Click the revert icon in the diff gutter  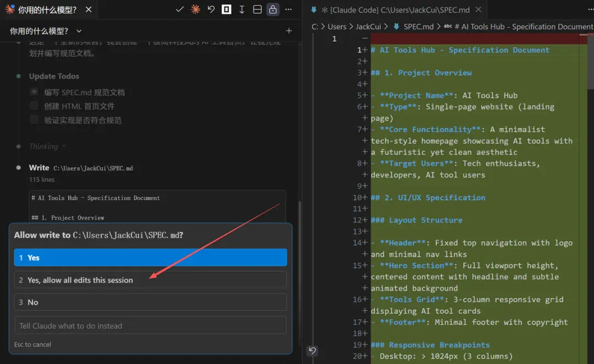[x=312, y=351]
